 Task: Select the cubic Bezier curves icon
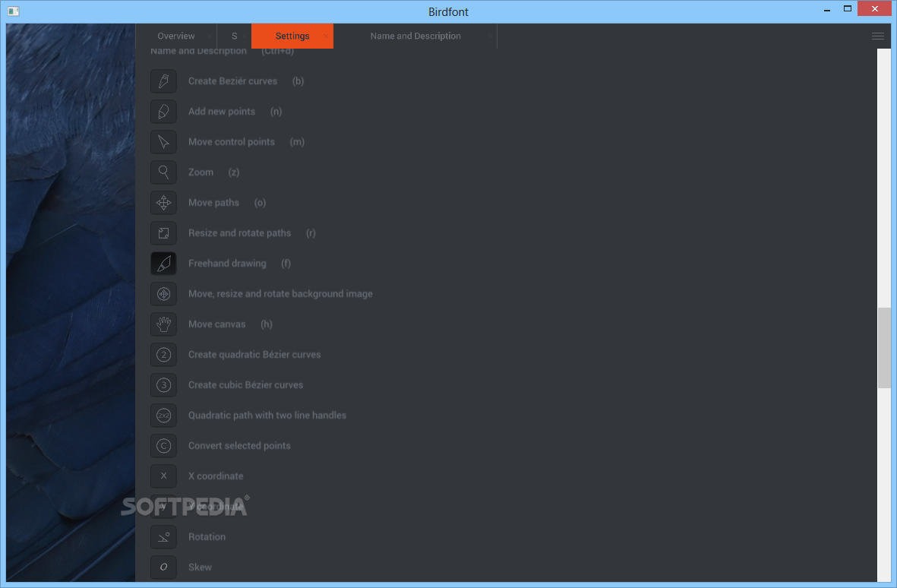pos(163,384)
